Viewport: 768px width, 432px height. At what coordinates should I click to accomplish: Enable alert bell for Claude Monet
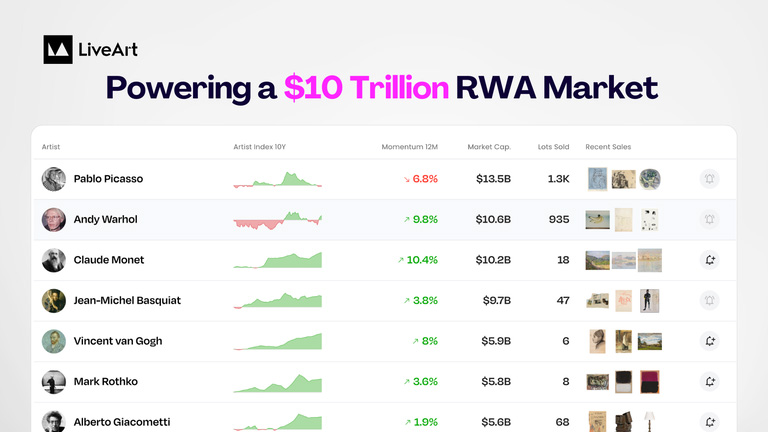(x=709, y=260)
